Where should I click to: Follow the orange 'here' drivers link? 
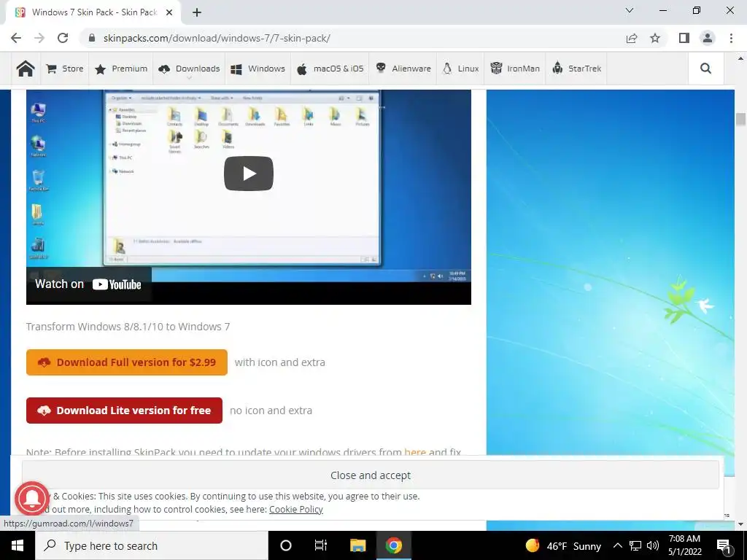(x=415, y=451)
